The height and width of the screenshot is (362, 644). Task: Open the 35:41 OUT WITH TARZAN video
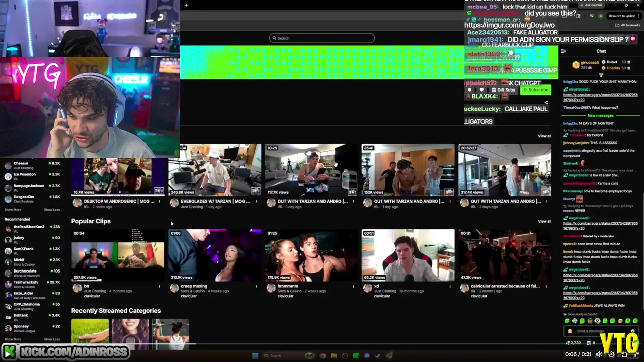point(408,170)
